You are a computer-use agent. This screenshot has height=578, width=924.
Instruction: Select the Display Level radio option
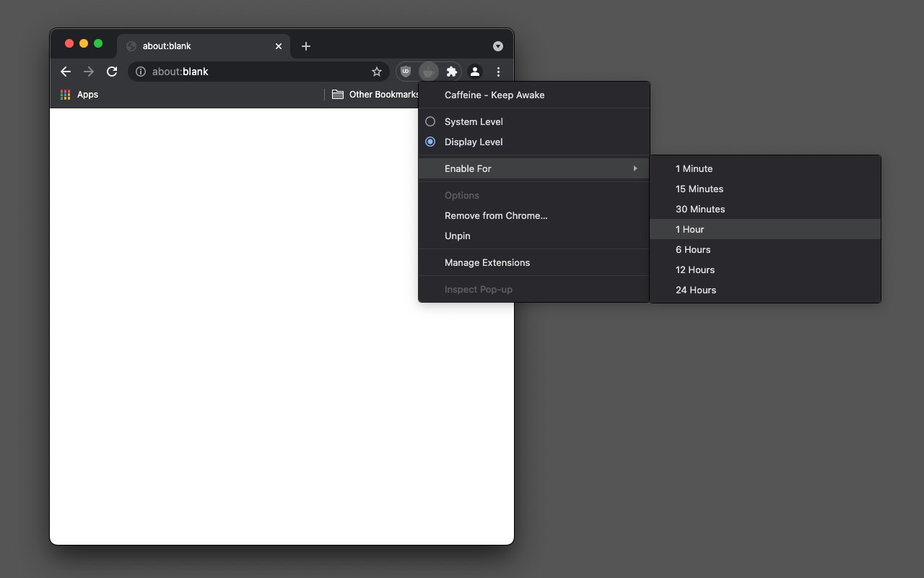534,142
